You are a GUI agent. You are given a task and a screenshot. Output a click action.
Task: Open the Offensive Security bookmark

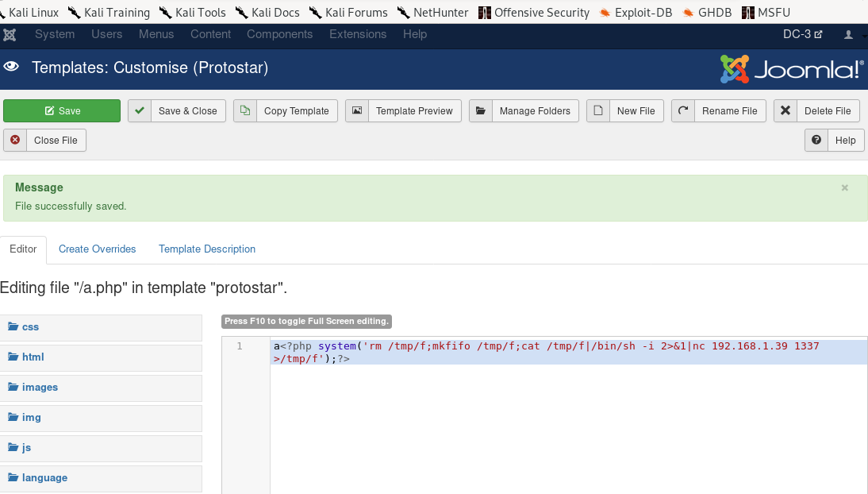click(534, 12)
